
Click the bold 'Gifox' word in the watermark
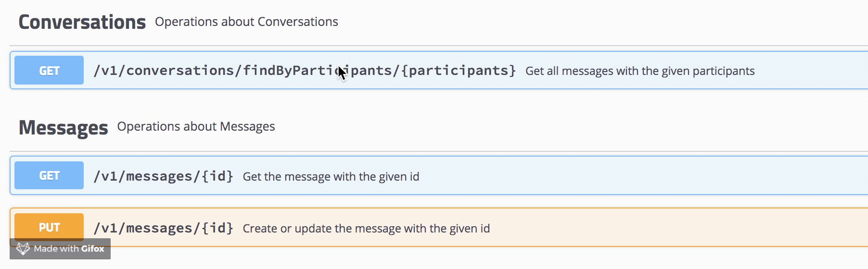92,249
